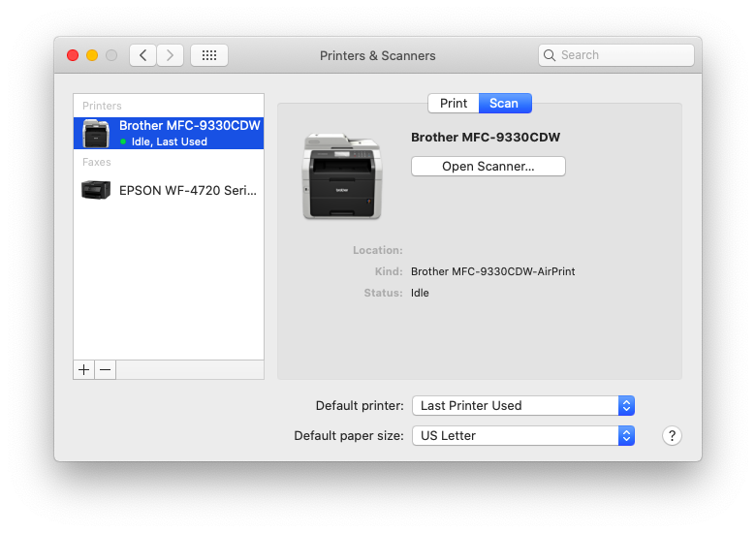Click the magnifier icon in the search field
This screenshot has height=533, width=756.
pyautogui.click(x=550, y=55)
